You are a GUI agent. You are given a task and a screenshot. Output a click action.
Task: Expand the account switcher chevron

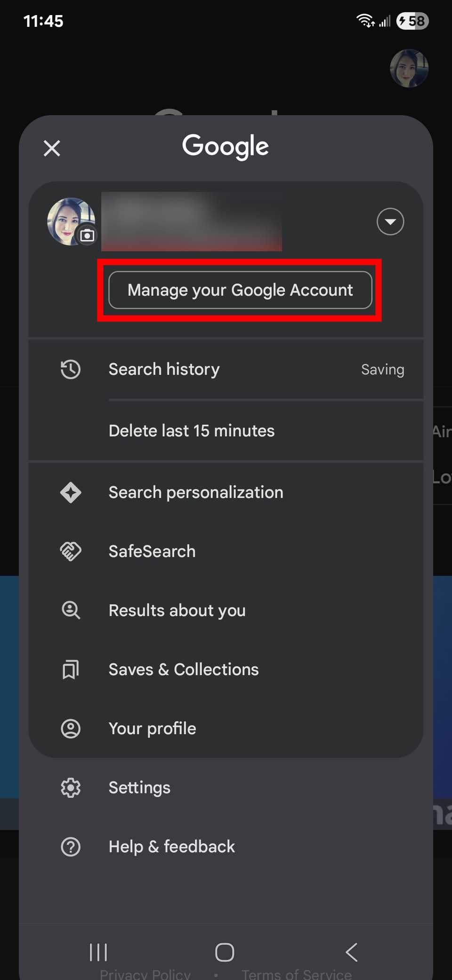pyautogui.click(x=390, y=221)
